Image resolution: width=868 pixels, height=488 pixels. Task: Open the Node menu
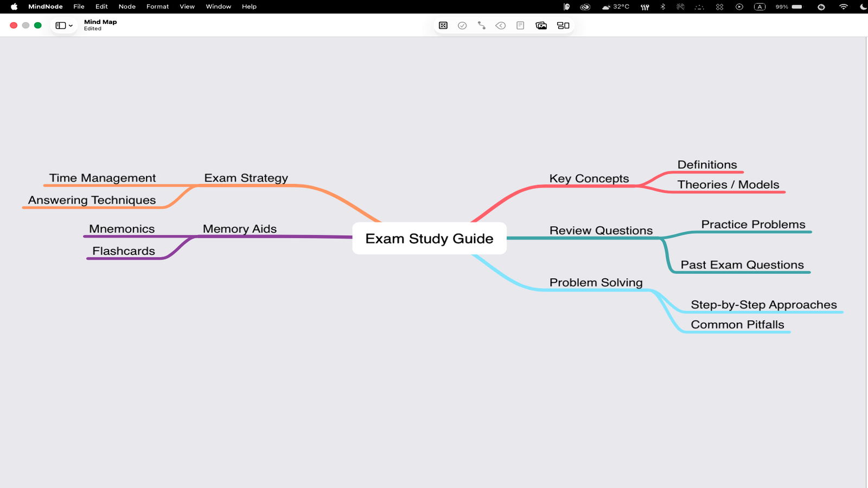pos(127,7)
